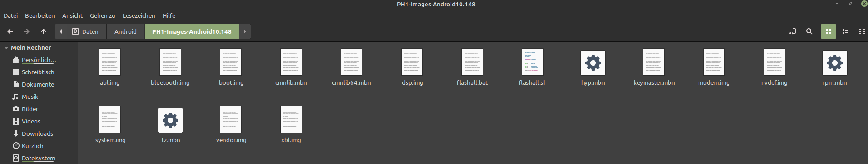Screen dimensions: 868x164
Task: Select the bluetooth.img file icon
Action: [170, 62]
